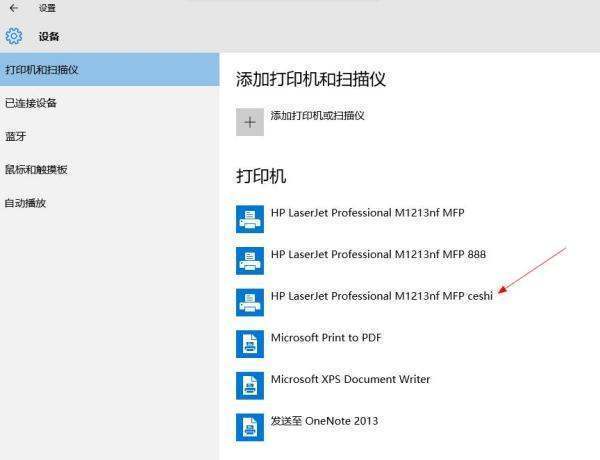Viewport: 600px width, 460px height.
Task: Click the 发送至 OneNote 2013 printer icon
Action: tap(250, 427)
